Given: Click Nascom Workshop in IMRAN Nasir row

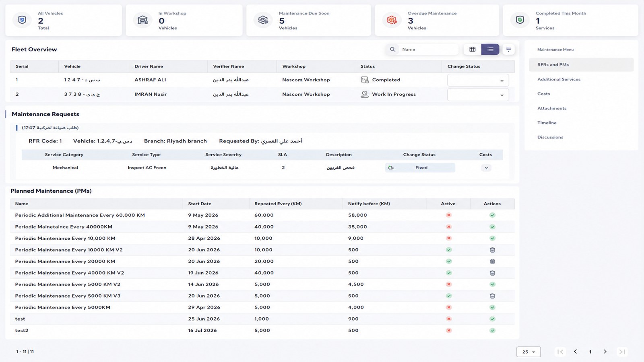Looking at the screenshot, I should coord(306,94).
